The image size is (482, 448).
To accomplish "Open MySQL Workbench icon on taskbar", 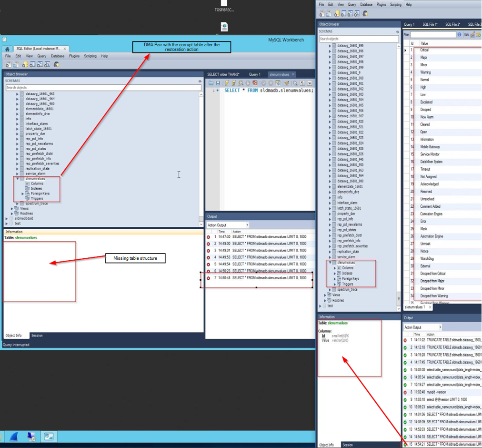I will 49,437.
